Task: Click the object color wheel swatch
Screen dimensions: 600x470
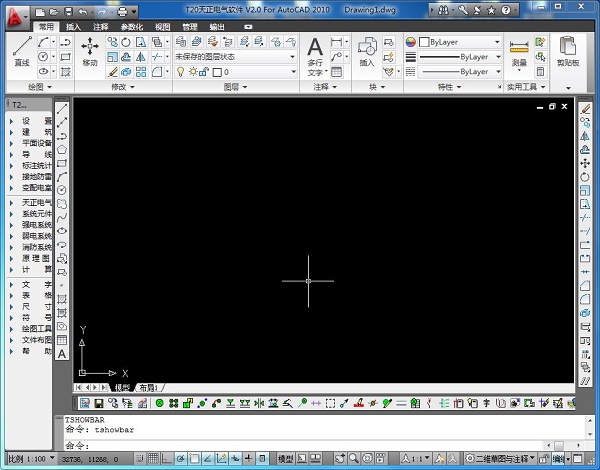Action: click(411, 42)
